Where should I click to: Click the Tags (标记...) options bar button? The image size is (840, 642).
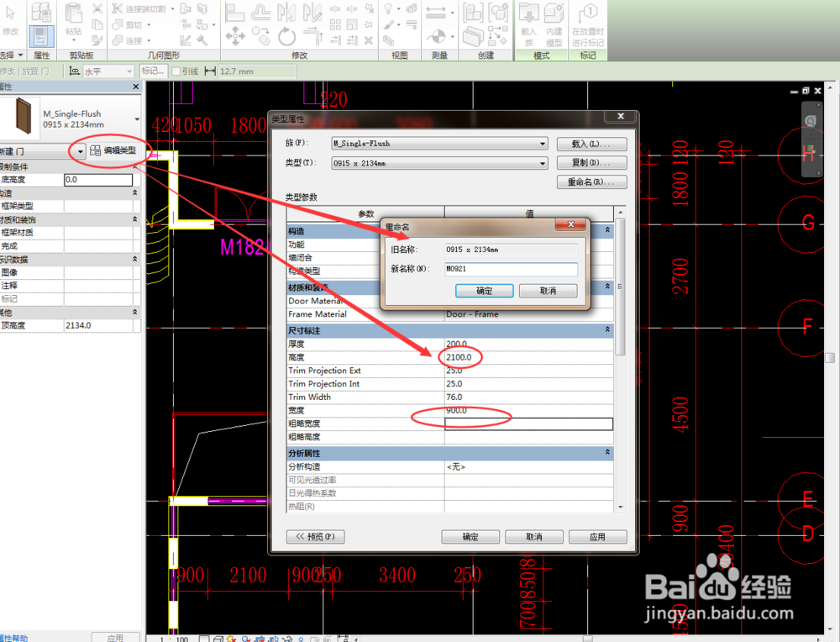(153, 71)
